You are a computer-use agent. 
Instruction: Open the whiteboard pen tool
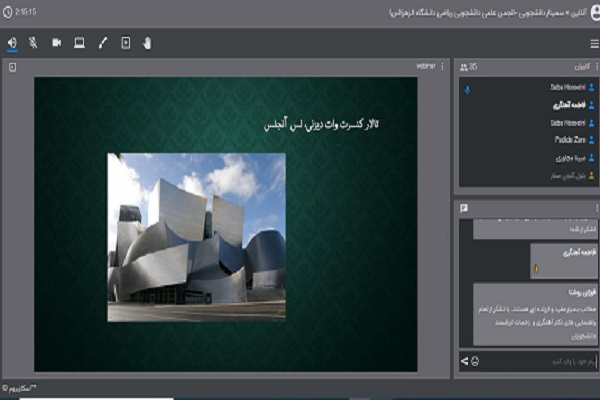point(103,42)
